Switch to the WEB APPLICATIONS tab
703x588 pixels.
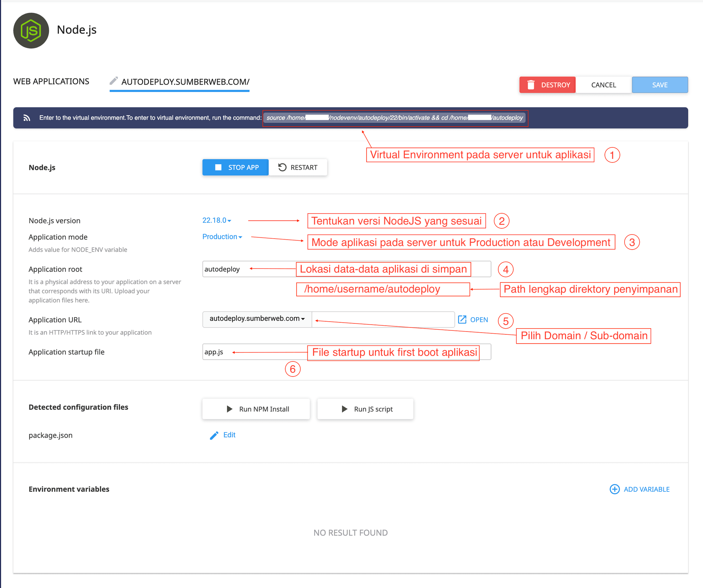51,81
